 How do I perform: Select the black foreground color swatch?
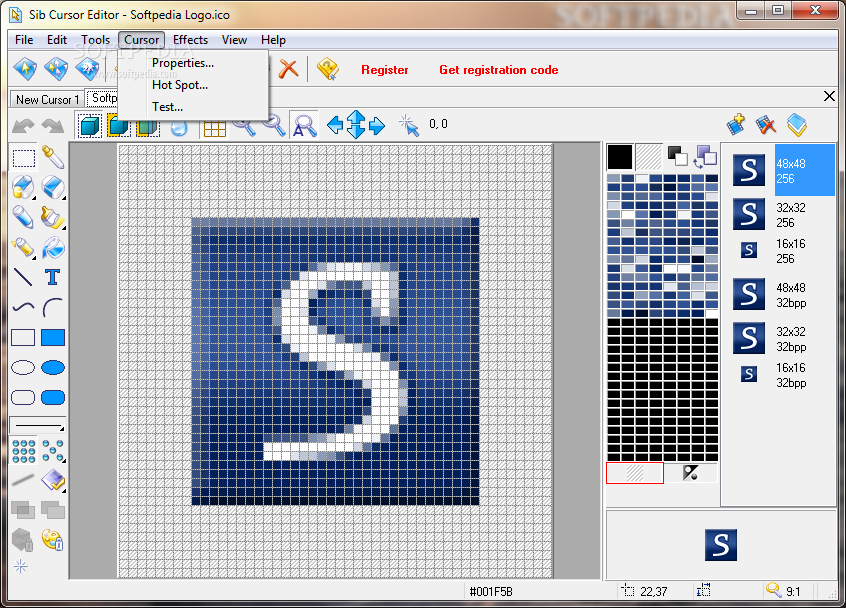[620, 157]
